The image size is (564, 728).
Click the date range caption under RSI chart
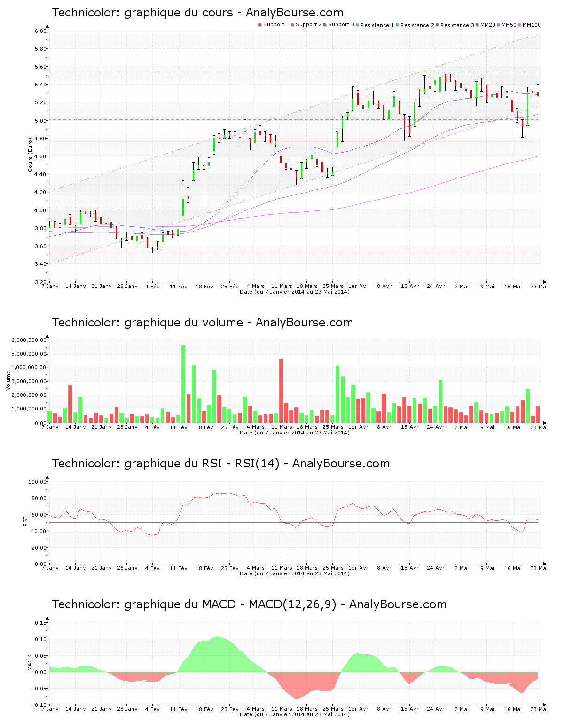pos(295,573)
